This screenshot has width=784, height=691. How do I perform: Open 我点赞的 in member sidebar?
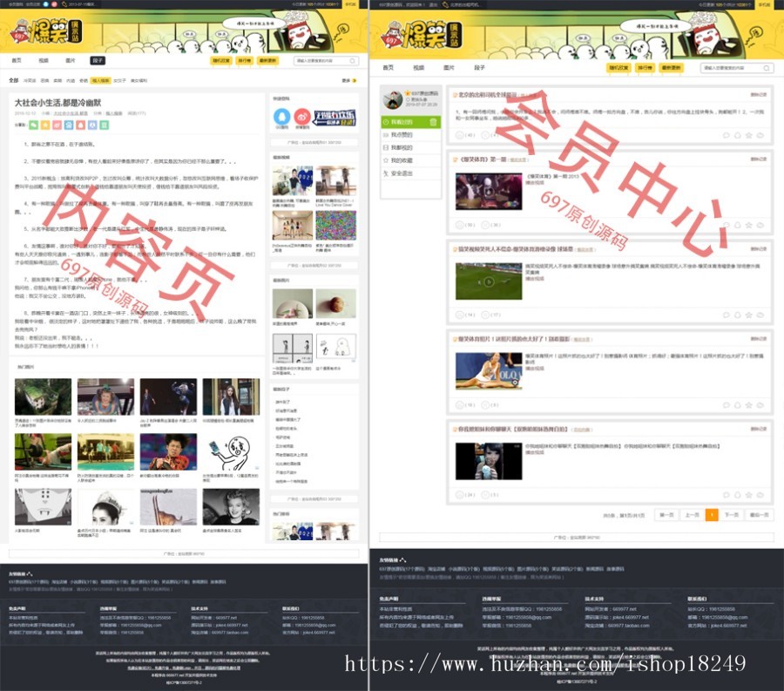(x=402, y=135)
